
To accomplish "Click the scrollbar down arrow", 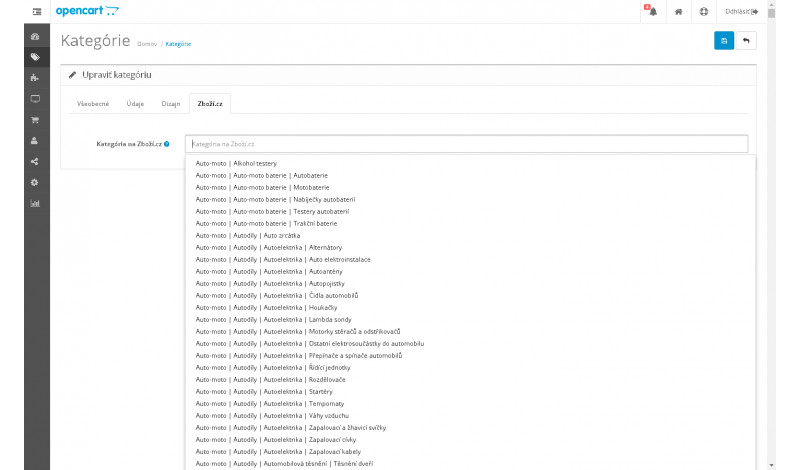I will (x=771, y=465).
